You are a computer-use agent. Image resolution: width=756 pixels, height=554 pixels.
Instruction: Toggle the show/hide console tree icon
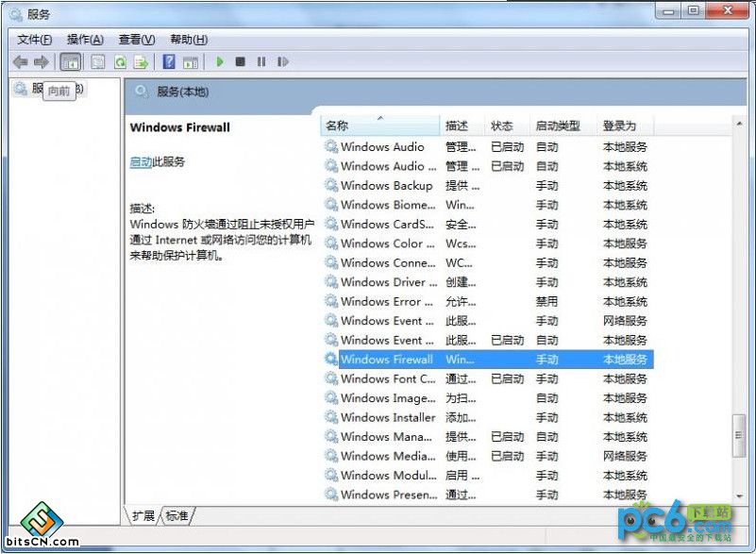pyautogui.click(x=71, y=61)
